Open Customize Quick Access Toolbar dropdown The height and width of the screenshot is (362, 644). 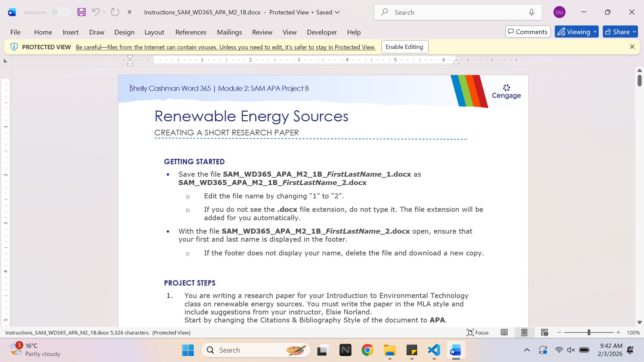point(129,12)
